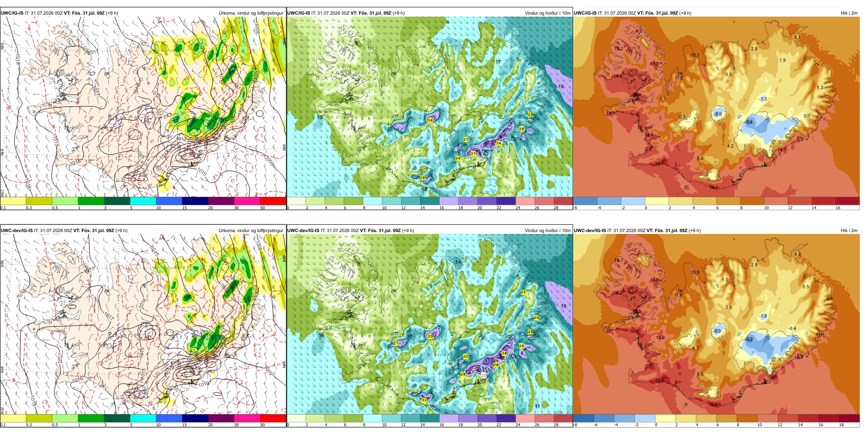Click temperature 10.9 on UWC-dev/IG-IS temperature map
Viewport: 868px width, 434px height.
click(695, 272)
